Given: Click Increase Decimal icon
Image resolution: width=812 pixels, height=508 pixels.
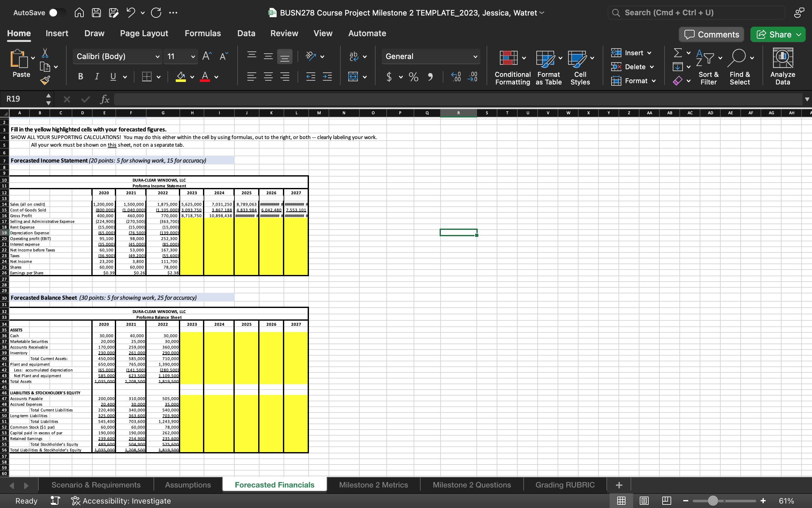Looking at the screenshot, I should [456, 77].
